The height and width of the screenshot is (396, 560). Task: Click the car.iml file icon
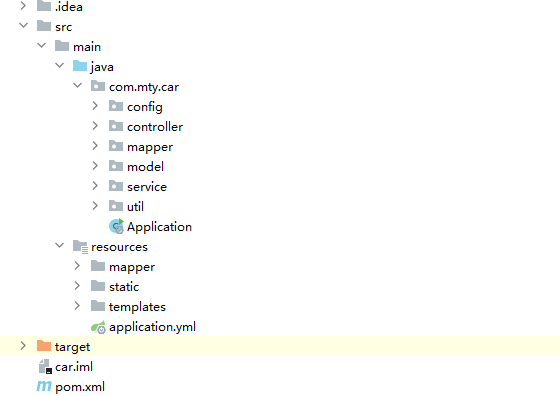point(45,366)
